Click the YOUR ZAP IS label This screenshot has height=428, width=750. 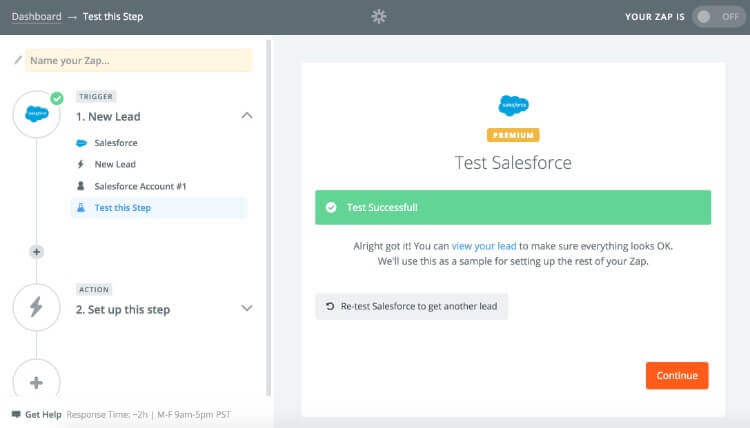click(655, 17)
